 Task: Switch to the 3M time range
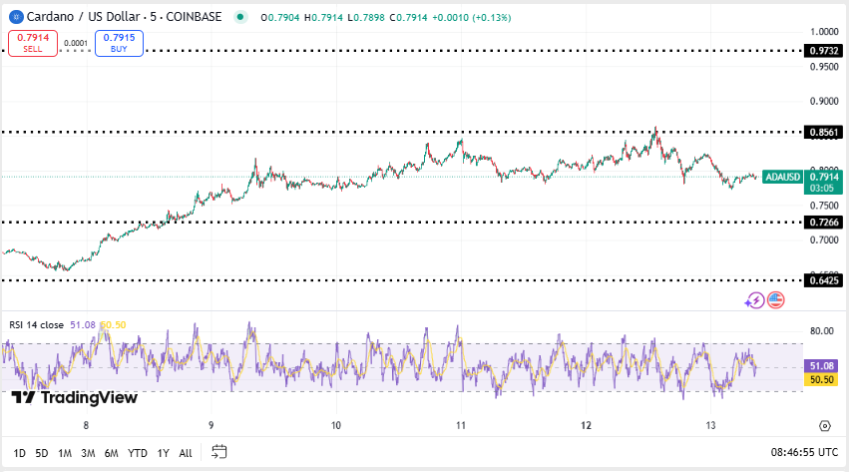pos(88,453)
